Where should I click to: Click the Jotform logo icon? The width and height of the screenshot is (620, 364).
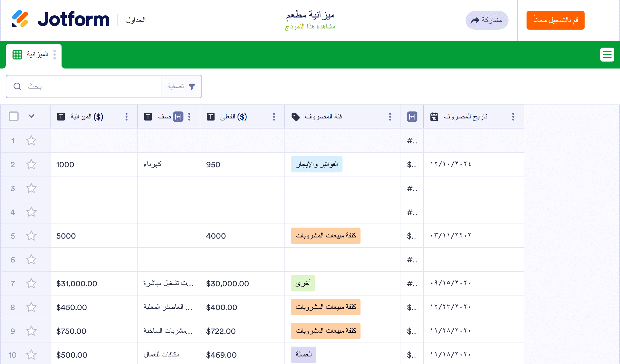(20, 19)
